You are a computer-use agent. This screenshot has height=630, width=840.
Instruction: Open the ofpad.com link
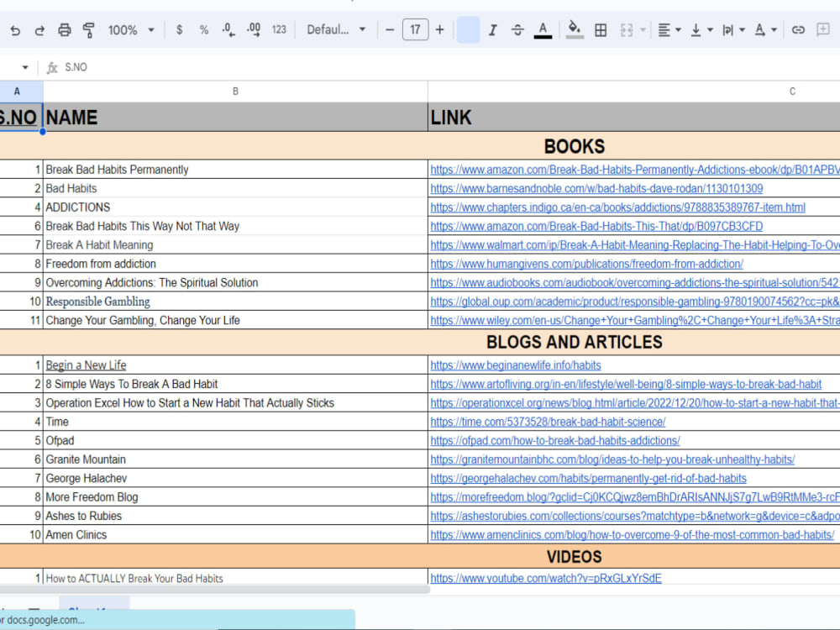point(555,441)
